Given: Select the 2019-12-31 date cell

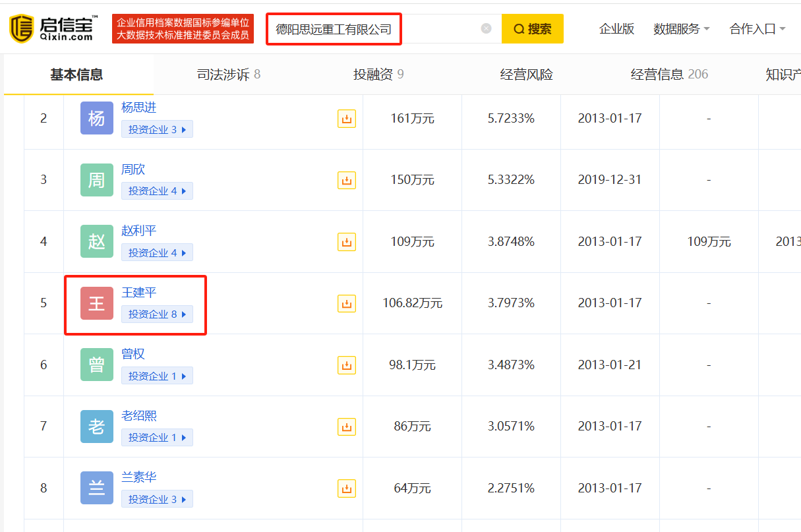Looking at the screenshot, I should pyautogui.click(x=610, y=180).
